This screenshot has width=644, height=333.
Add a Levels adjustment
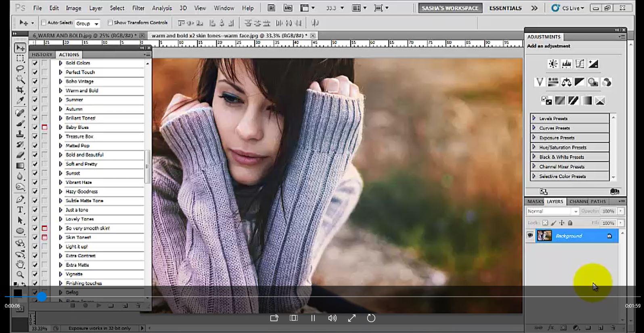pos(567,64)
